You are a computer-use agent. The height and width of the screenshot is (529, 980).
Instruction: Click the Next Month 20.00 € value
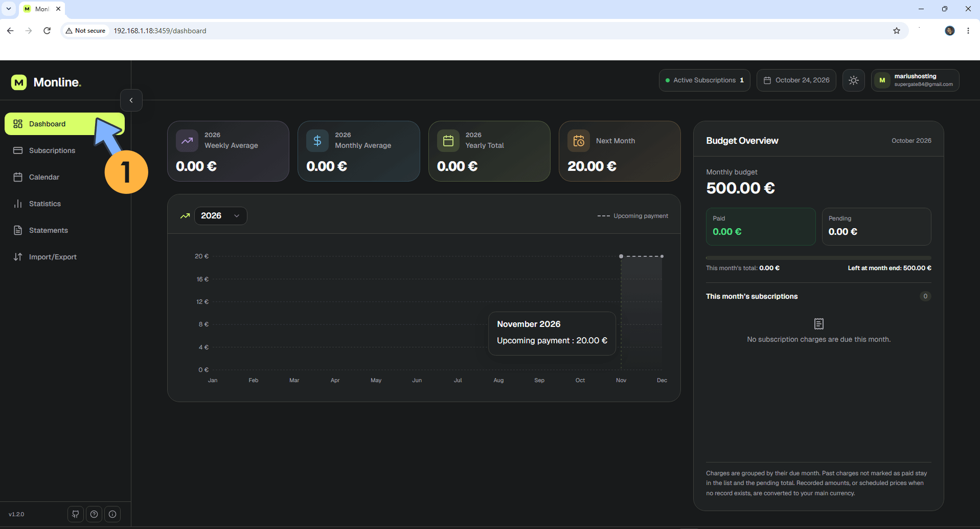pyautogui.click(x=592, y=166)
